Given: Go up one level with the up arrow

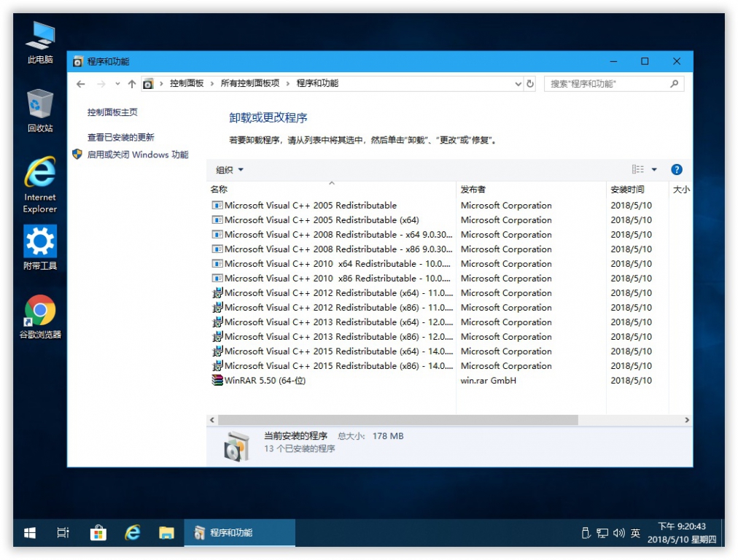Looking at the screenshot, I should click(x=132, y=84).
